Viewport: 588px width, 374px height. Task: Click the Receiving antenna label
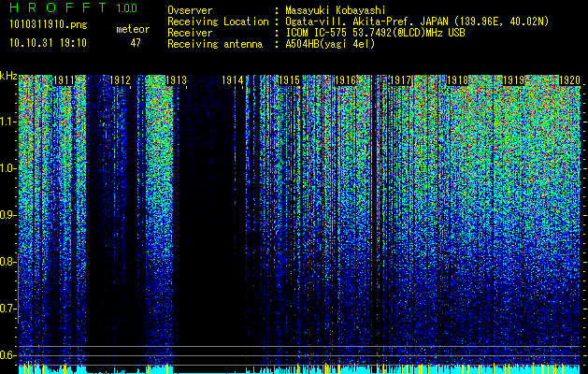(x=215, y=44)
